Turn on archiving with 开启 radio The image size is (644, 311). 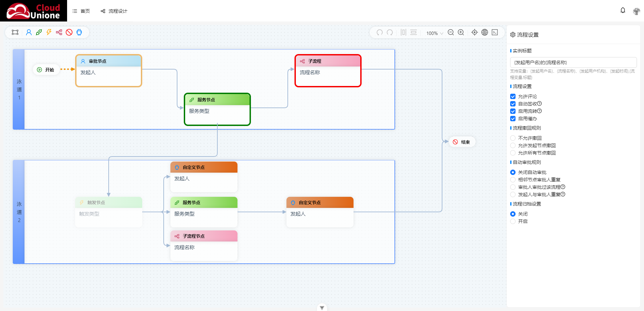point(513,221)
